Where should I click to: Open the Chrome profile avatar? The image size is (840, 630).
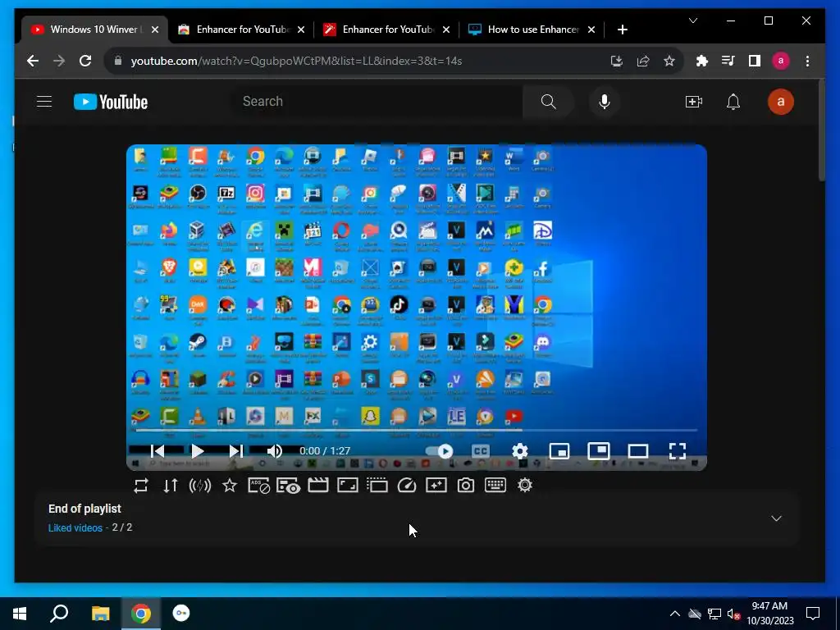click(x=781, y=61)
